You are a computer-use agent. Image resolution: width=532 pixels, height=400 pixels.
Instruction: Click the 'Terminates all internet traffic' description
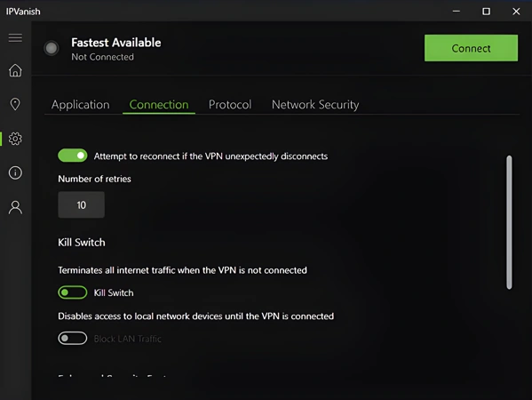tap(183, 270)
